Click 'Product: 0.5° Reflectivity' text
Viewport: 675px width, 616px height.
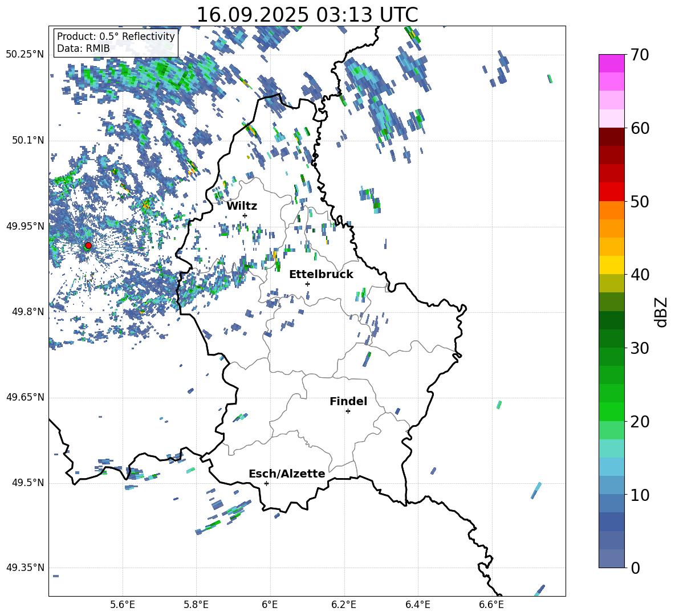coord(116,36)
